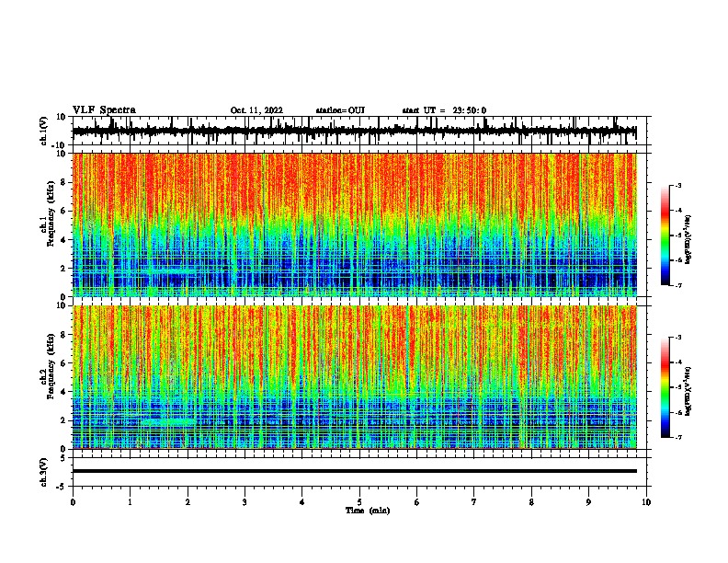This screenshot has width=728, height=563.
Task: Click the "start UT = 23:50:0" text
Action: point(444,110)
